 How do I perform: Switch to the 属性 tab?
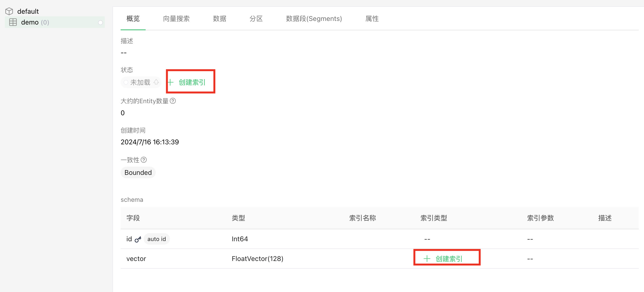click(372, 19)
